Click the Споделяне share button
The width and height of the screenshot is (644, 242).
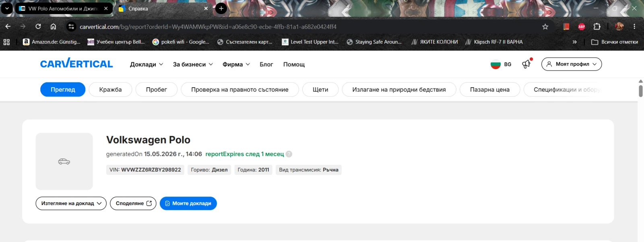133,203
